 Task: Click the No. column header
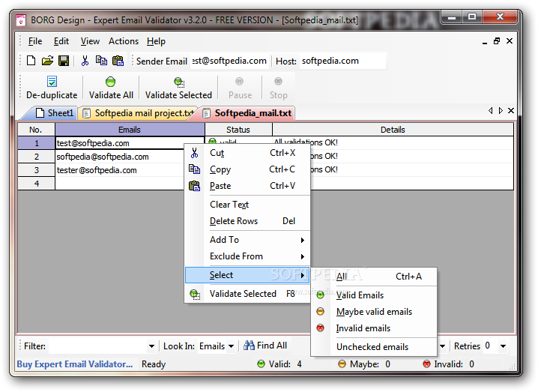click(36, 130)
